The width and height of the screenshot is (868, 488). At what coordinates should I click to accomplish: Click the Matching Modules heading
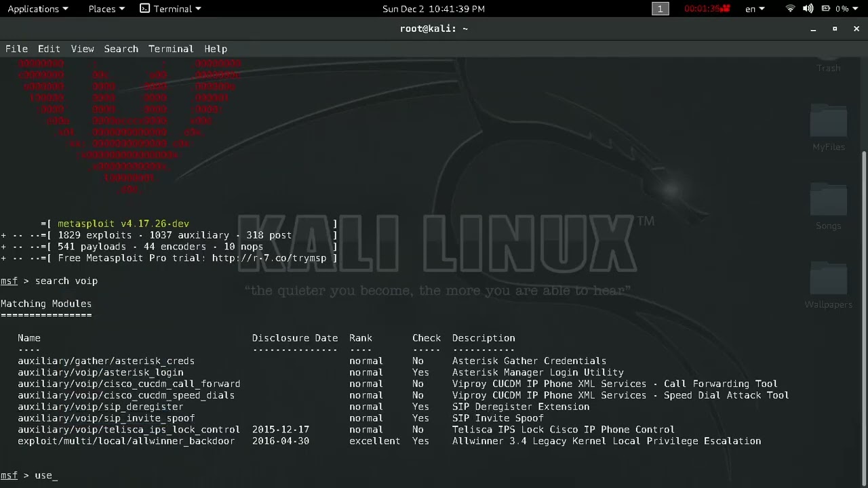(x=46, y=304)
